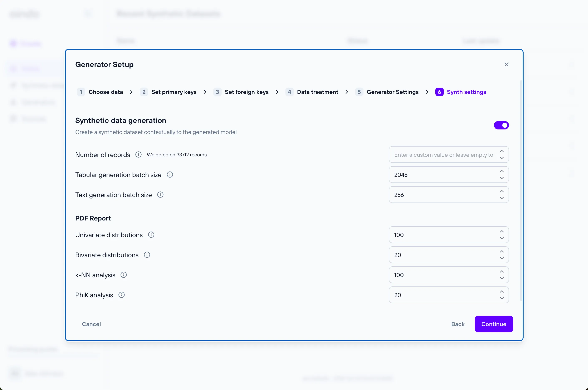Click info icon beside Univariate distributions
The image size is (588, 390).
pos(151,235)
